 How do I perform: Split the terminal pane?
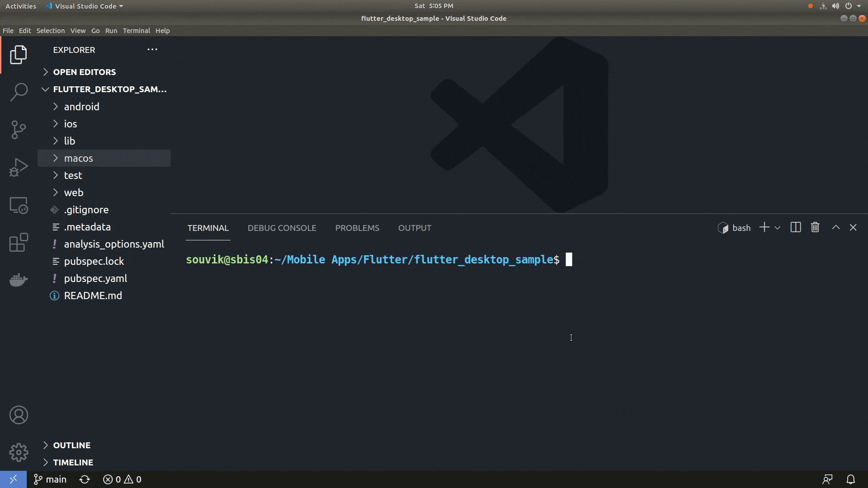796,227
